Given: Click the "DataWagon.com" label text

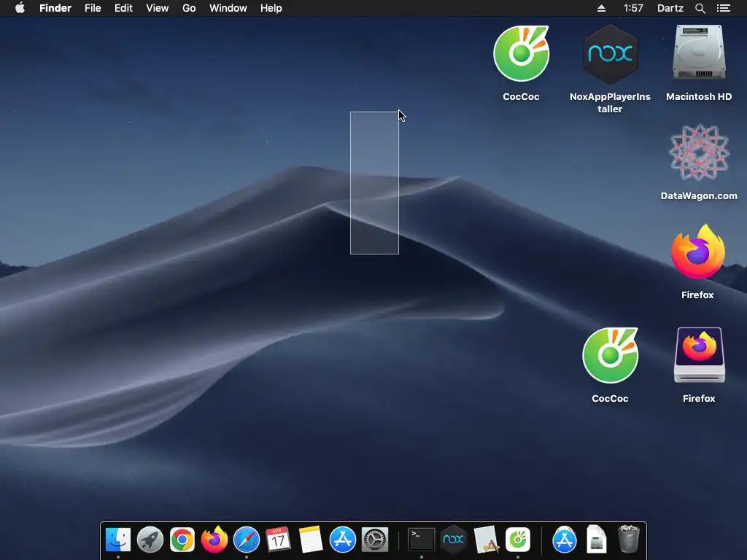Looking at the screenshot, I should pos(699,195).
